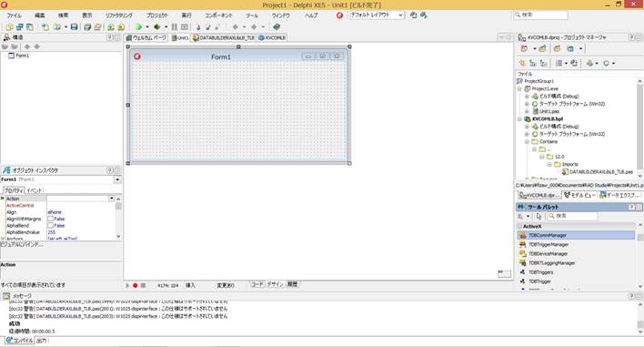Open the ファイル menu

14,15
